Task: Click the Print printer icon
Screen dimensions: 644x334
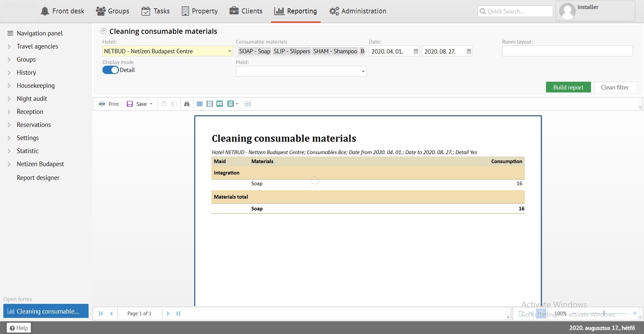Action: coord(102,104)
